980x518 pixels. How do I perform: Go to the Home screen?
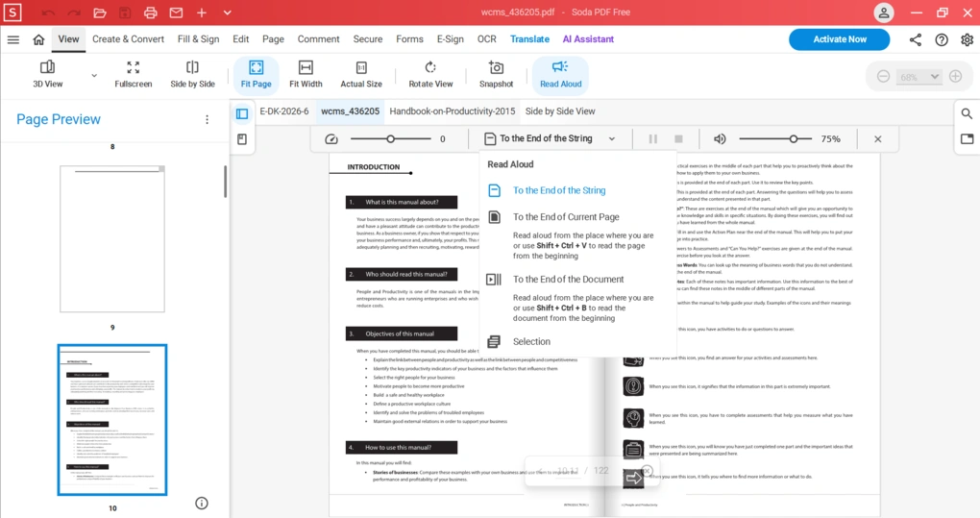coord(38,39)
